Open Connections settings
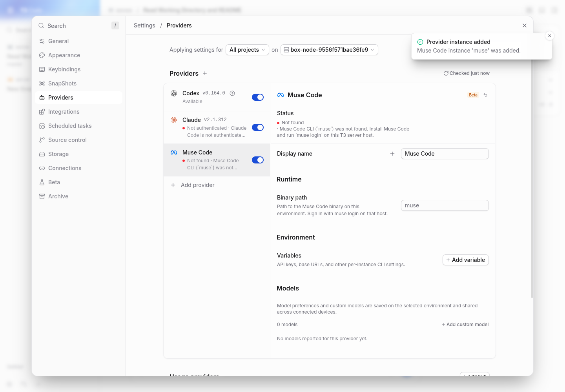The width and height of the screenshot is (565, 392). tap(78, 168)
